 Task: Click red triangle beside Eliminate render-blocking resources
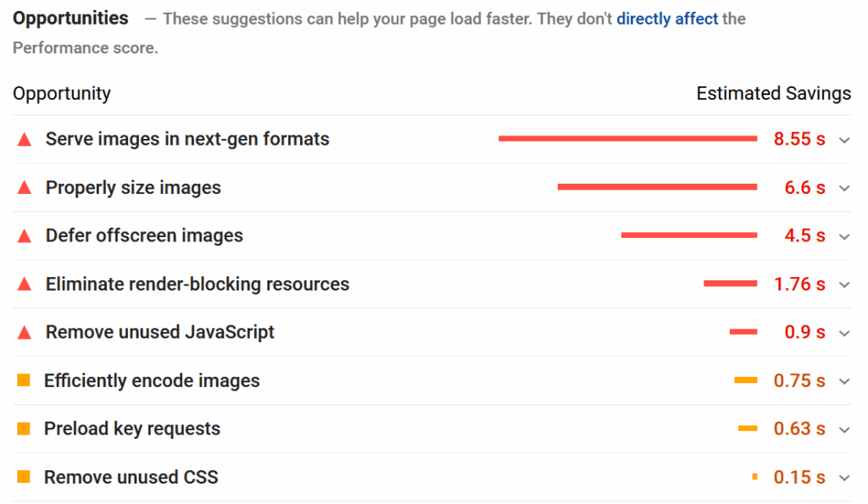coord(25,285)
